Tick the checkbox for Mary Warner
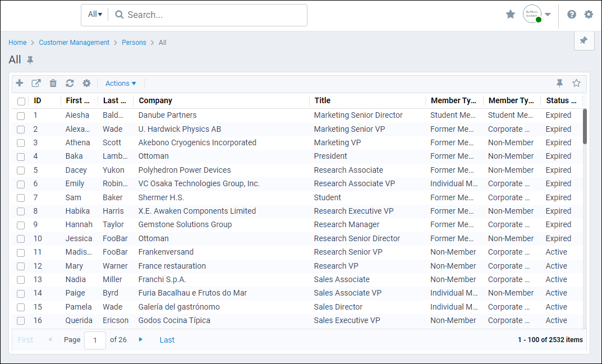This screenshot has width=602, height=364. click(21, 266)
